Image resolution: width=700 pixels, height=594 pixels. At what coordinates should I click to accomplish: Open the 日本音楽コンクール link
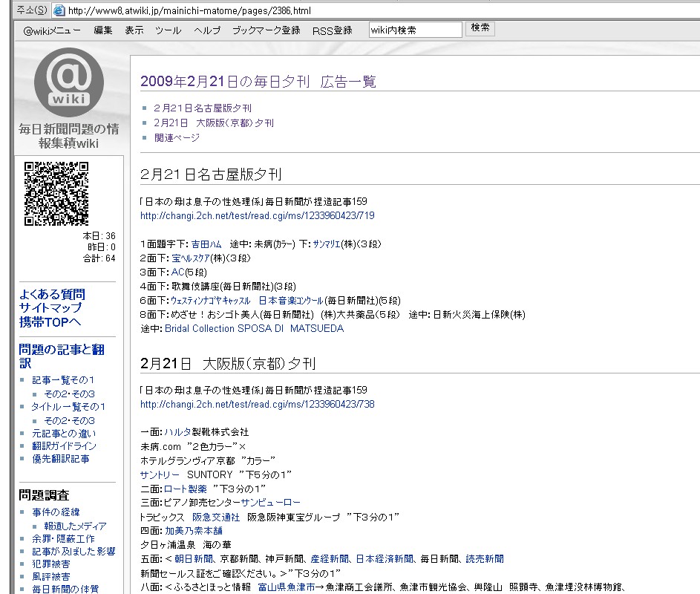[x=291, y=301]
